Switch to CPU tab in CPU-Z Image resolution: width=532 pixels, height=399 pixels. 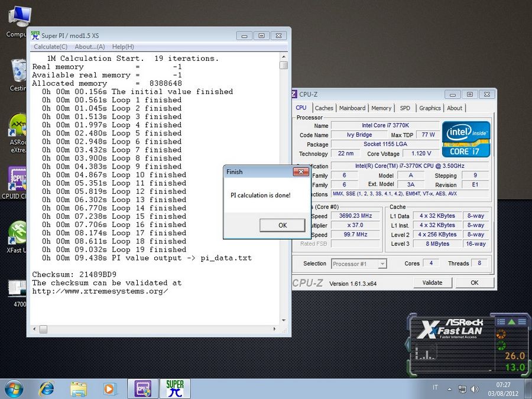pos(301,108)
